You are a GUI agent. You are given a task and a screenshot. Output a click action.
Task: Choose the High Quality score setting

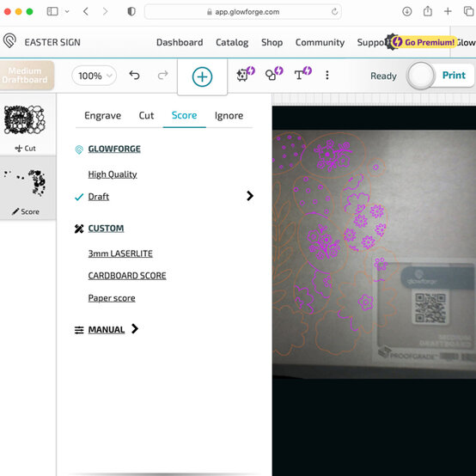pos(113,174)
